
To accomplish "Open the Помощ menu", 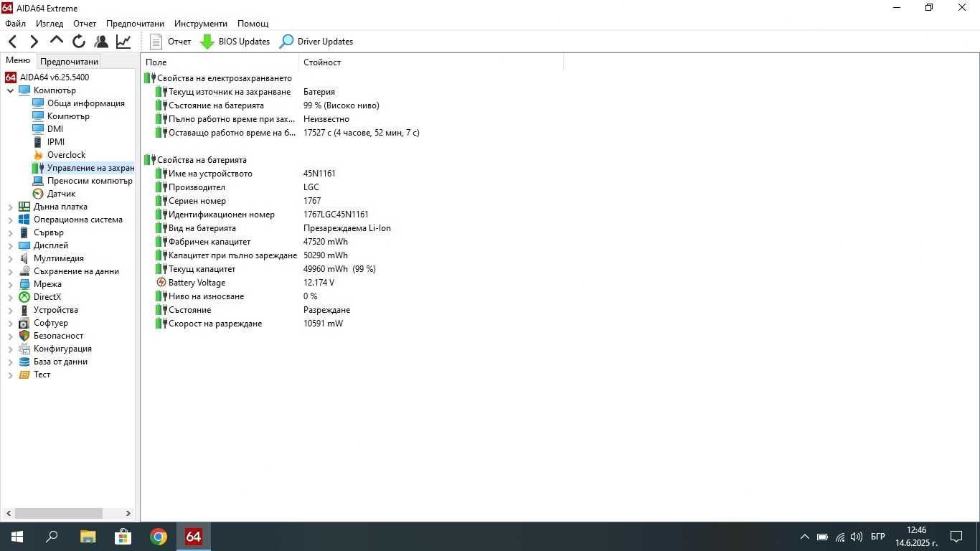I will [x=253, y=24].
